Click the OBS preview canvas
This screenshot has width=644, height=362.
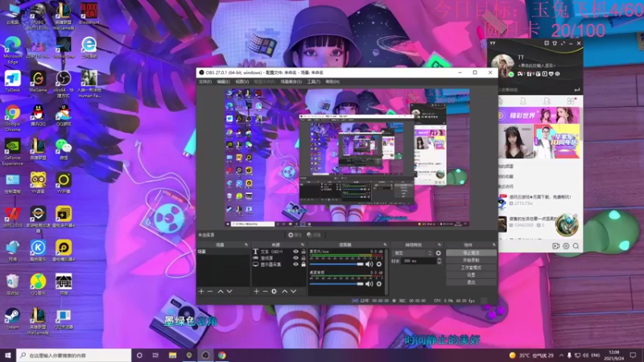[x=347, y=158]
